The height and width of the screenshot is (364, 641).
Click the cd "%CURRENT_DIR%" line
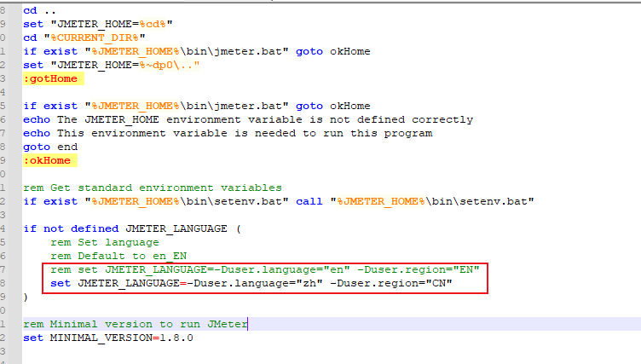click(84, 38)
